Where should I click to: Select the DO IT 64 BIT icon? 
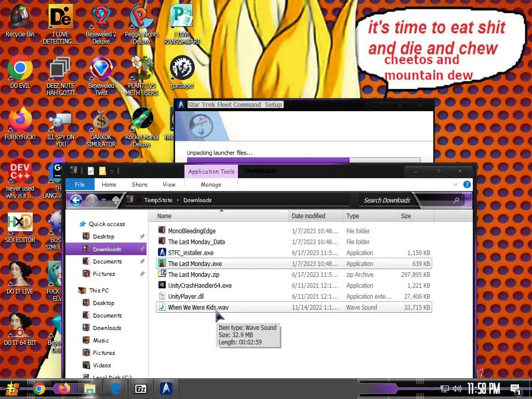20,330
